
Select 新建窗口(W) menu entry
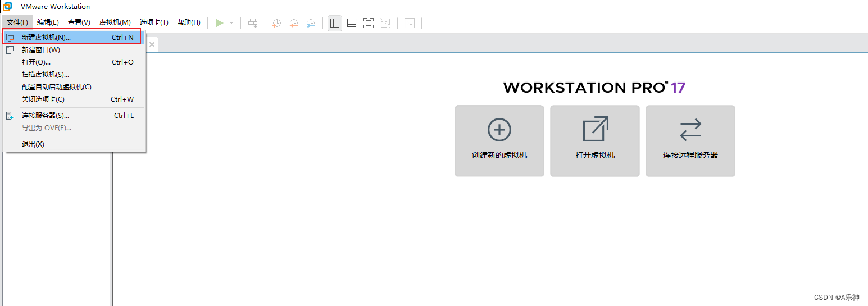point(74,49)
